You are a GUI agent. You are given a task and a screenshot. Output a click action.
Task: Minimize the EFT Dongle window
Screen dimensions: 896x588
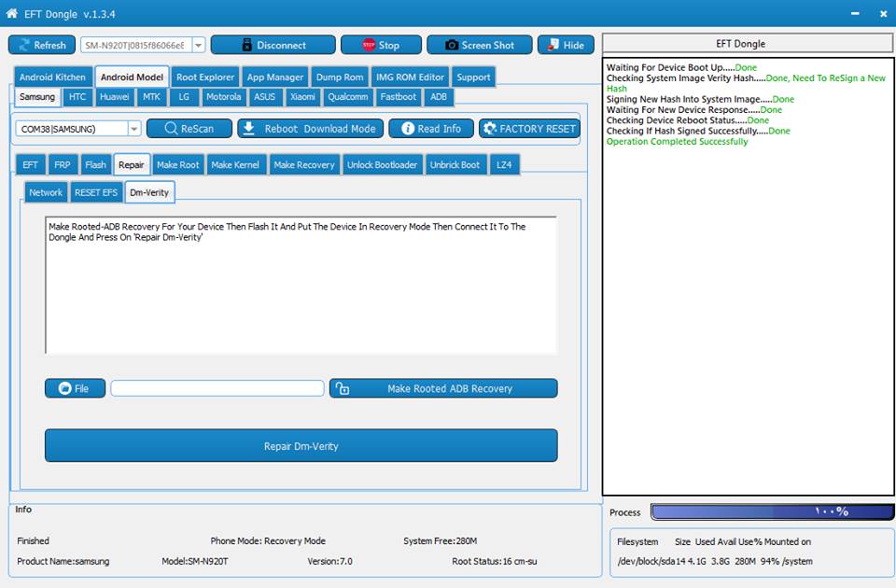point(855,13)
